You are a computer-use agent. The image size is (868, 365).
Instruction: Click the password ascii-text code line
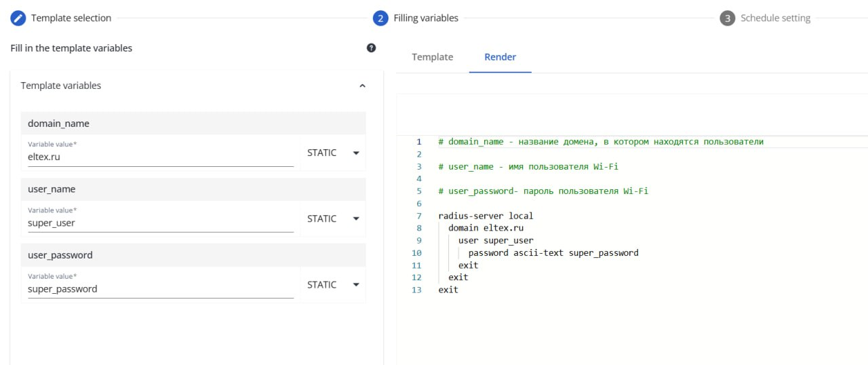click(x=553, y=252)
